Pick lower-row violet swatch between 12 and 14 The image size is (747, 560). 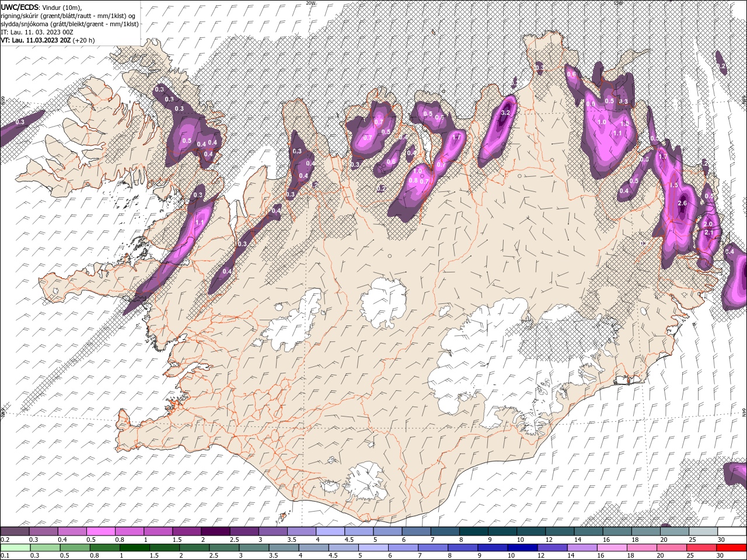pos(551,548)
